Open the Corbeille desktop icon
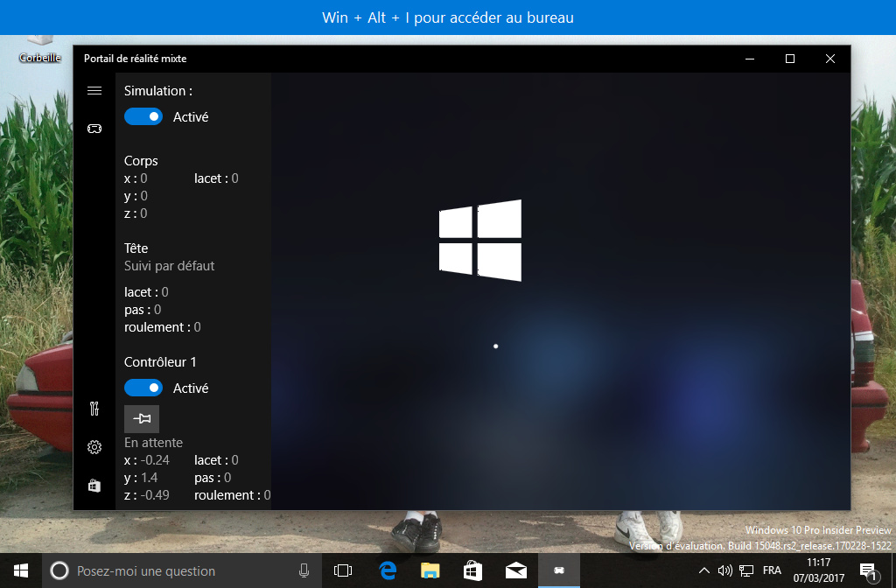Viewport: 896px width, 588px height. [40, 50]
